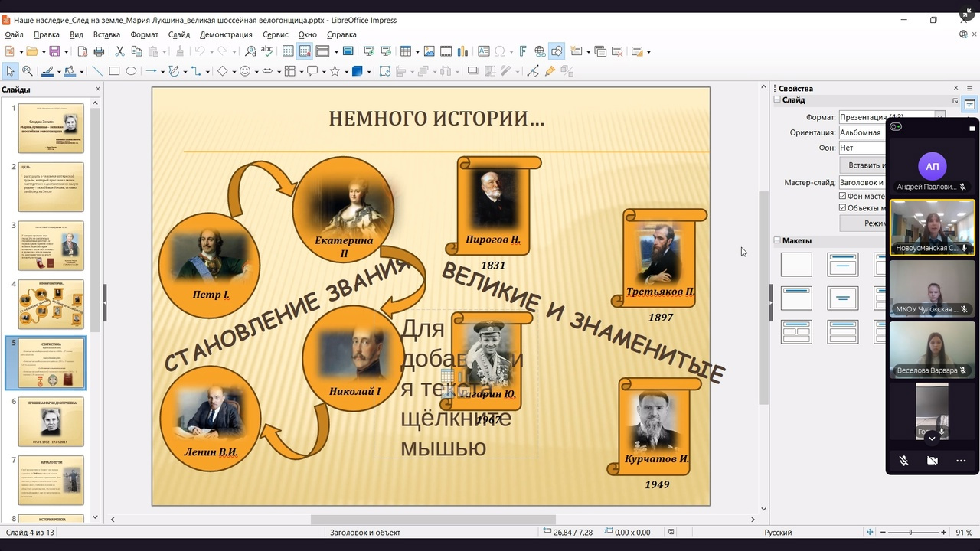Open the Демонстрация menu
Viewport: 980px width, 551px height.
point(226,34)
